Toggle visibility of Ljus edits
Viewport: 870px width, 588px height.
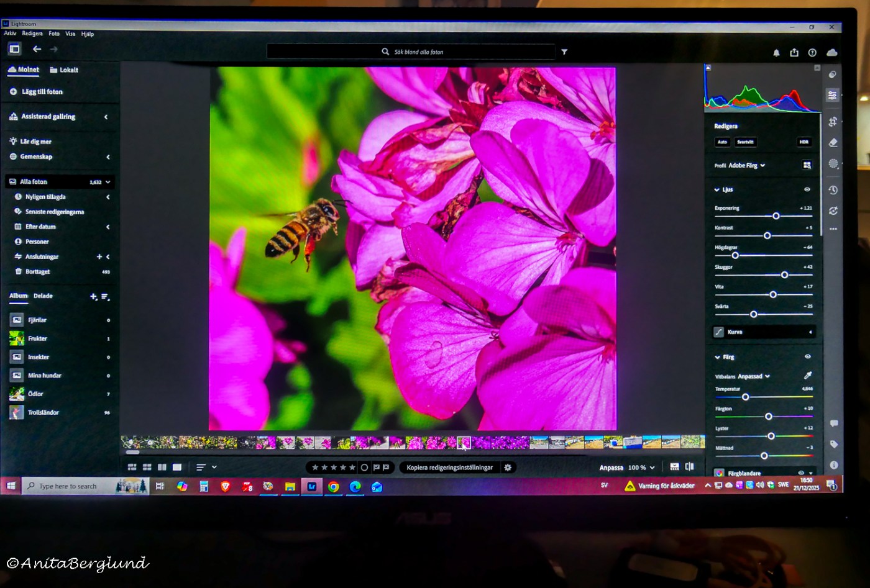click(x=807, y=189)
